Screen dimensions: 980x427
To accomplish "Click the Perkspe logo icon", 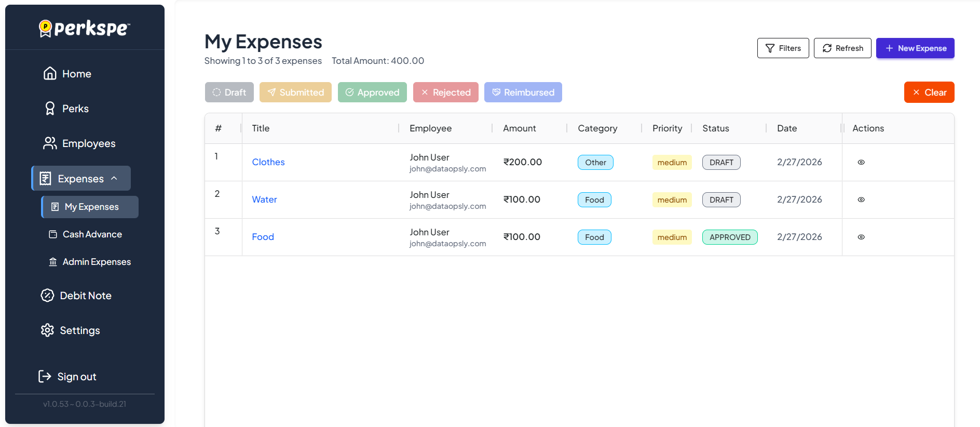I will [46, 28].
